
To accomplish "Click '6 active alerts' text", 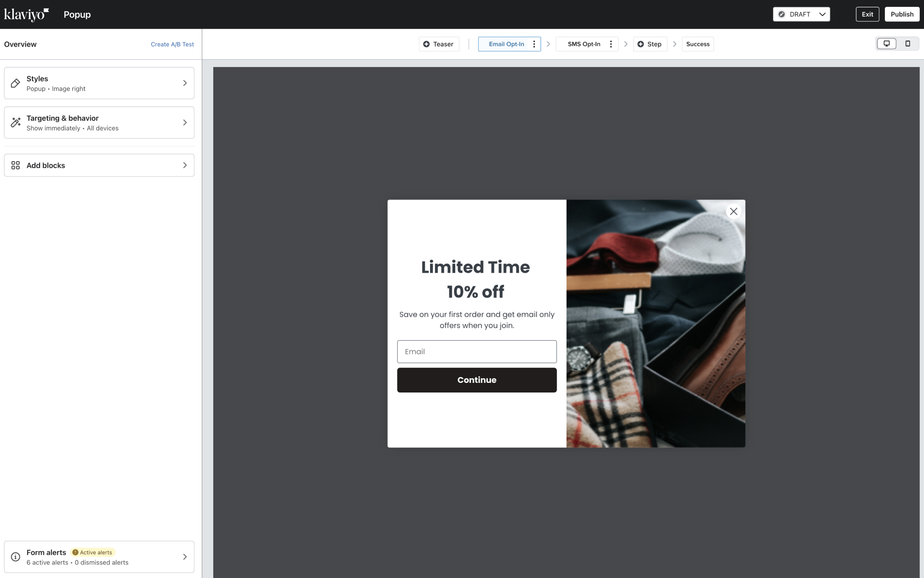I will coord(47,562).
